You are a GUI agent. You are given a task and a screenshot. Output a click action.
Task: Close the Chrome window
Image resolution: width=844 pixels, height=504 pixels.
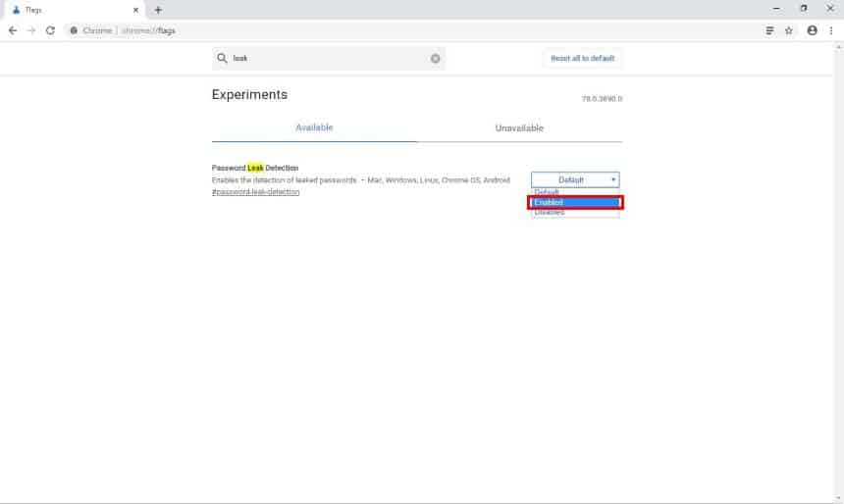[830, 9]
